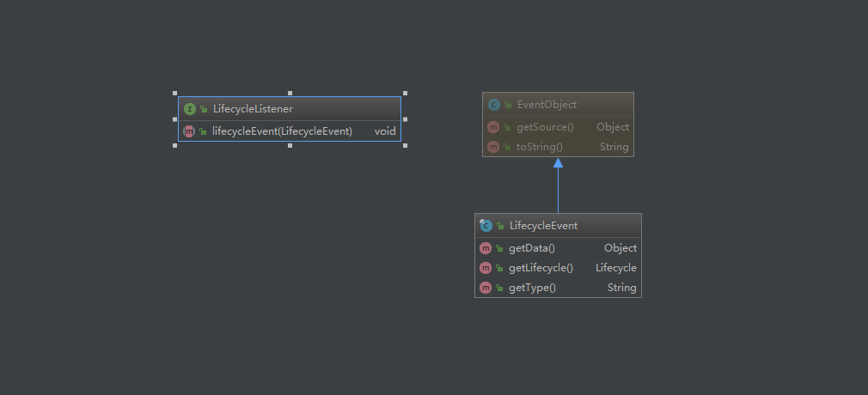The image size is (868, 395).
Task: Click the Lifecycle return type label
Action: [x=615, y=268]
